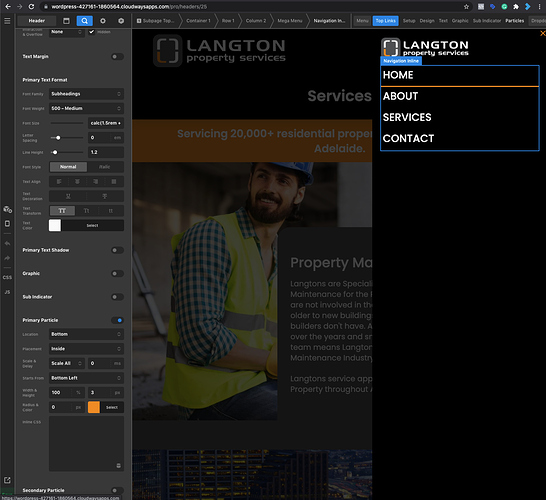Click the undo arrow in left bar

7,243
